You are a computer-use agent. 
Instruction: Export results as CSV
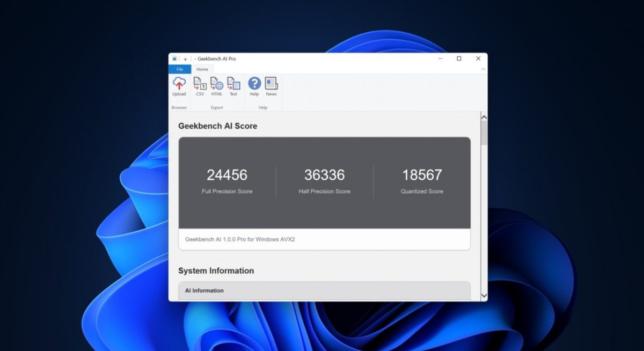click(200, 86)
